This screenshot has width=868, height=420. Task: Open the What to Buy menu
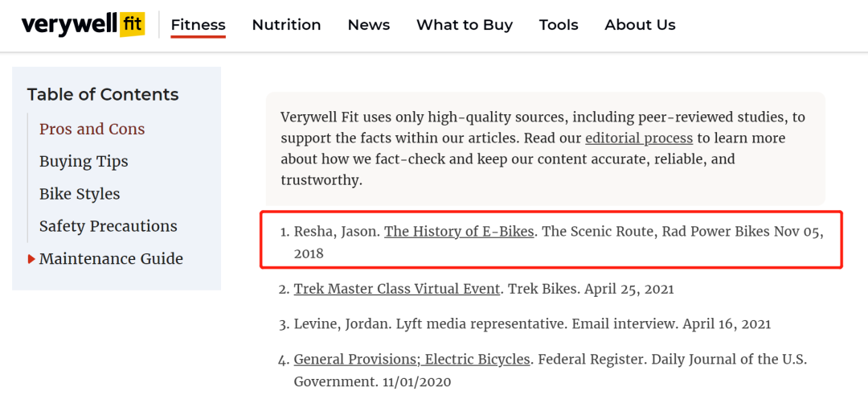[465, 25]
